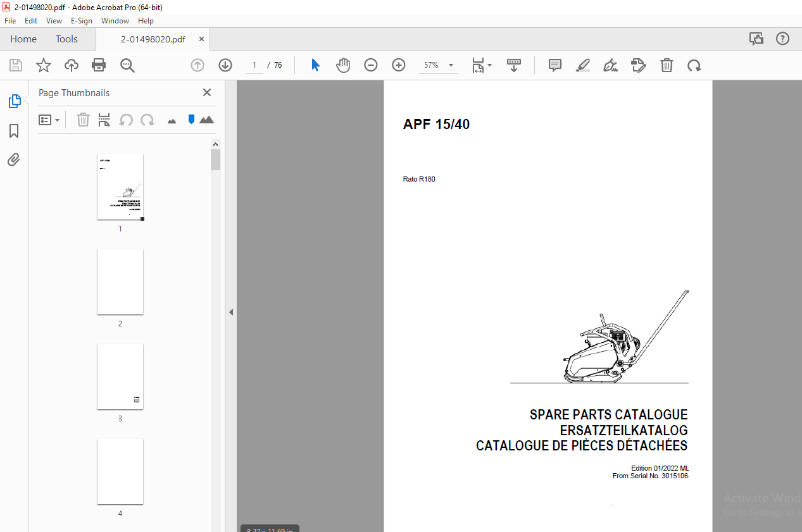The height and width of the screenshot is (532, 802).
Task: Zoom out with the minus icon
Action: click(371, 65)
